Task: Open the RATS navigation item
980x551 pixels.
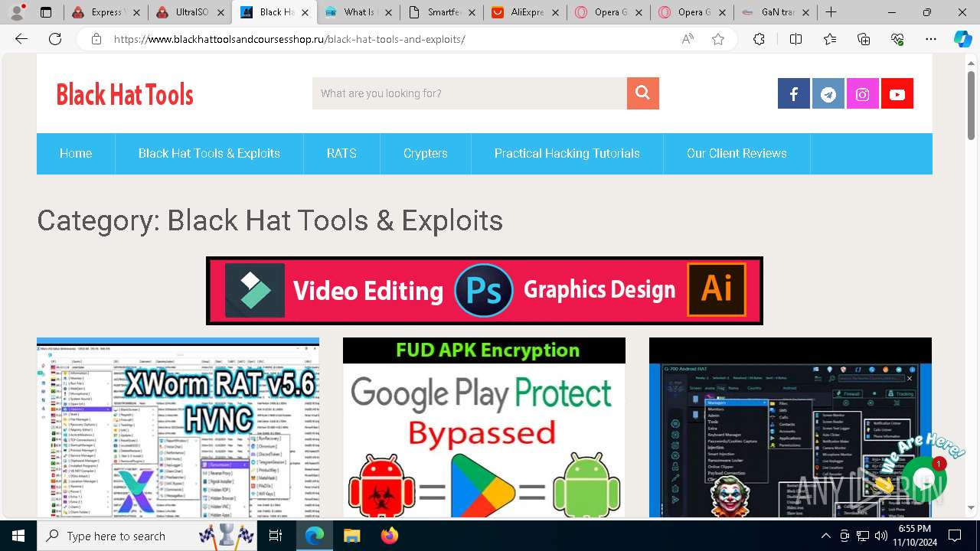Action: 341,153
